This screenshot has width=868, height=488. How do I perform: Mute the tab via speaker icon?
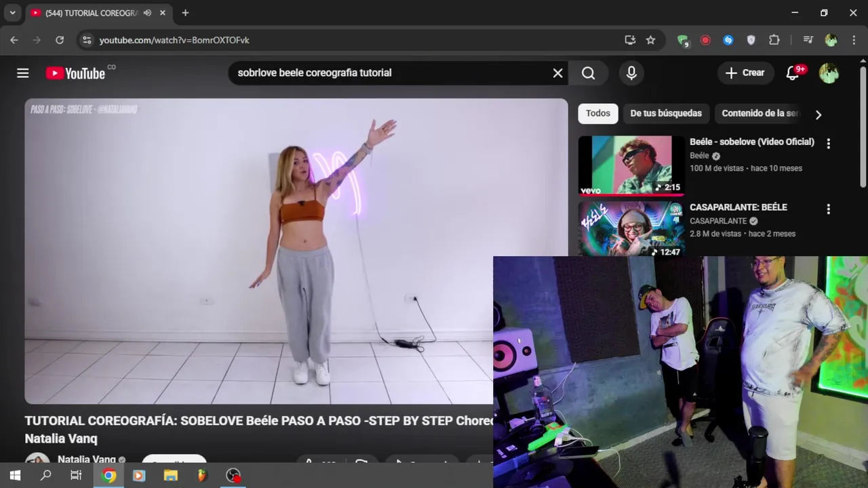pos(147,13)
